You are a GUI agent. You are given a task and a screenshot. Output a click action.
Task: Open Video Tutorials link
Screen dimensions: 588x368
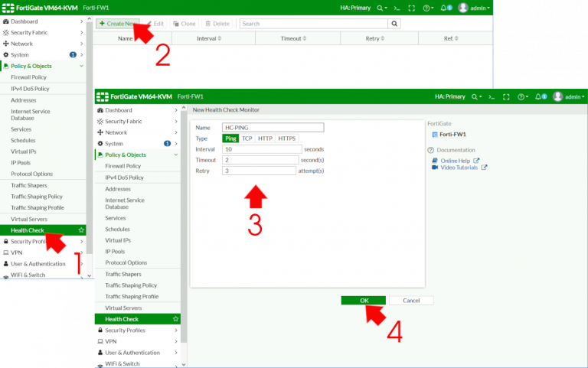[x=459, y=168]
